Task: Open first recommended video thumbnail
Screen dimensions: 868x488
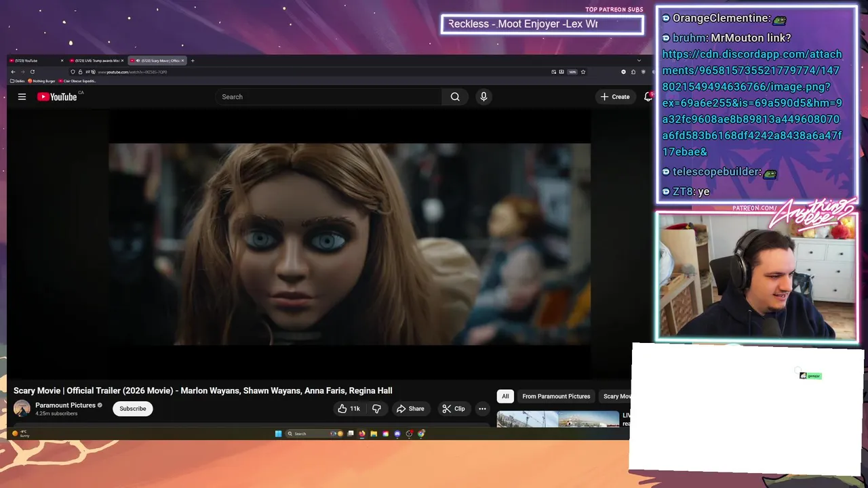Action: [x=558, y=419]
